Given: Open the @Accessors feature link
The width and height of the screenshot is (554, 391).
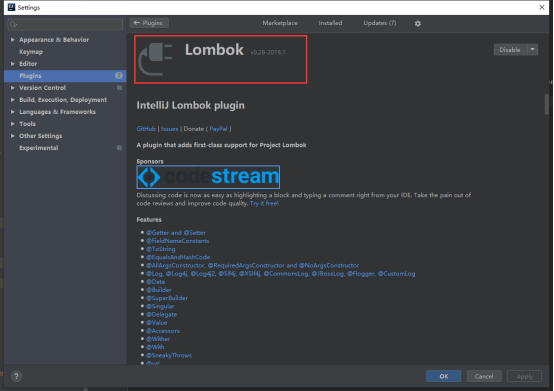Looking at the screenshot, I should 163,331.
